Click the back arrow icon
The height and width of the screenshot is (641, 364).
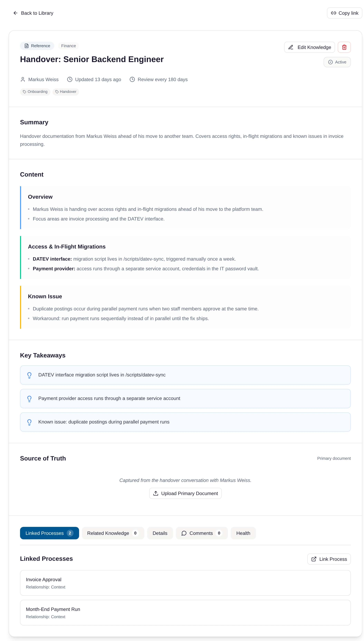[16, 13]
